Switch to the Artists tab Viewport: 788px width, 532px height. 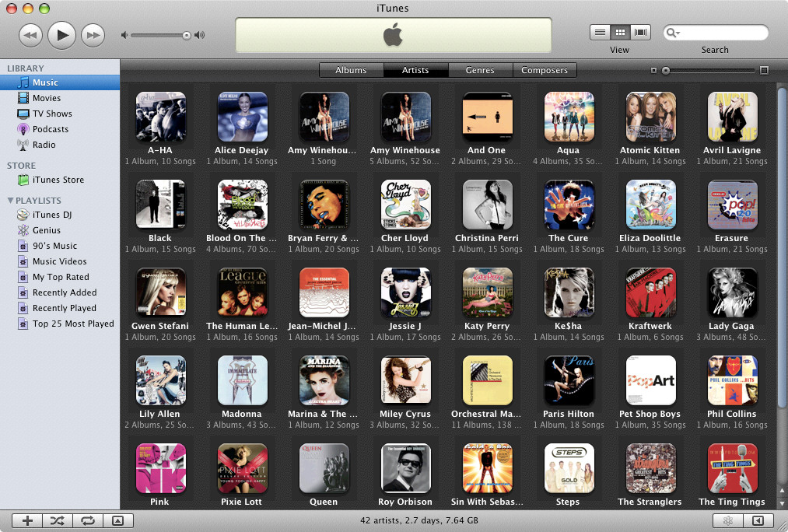[415, 70]
